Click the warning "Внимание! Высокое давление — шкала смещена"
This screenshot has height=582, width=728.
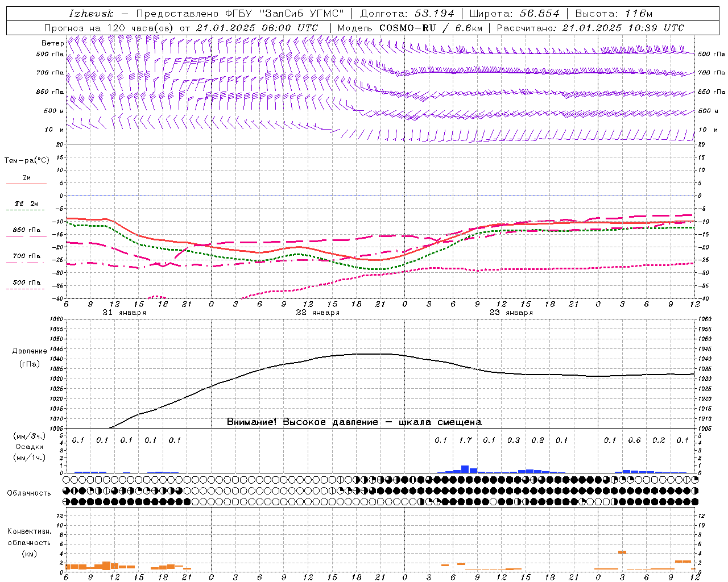coord(354,422)
